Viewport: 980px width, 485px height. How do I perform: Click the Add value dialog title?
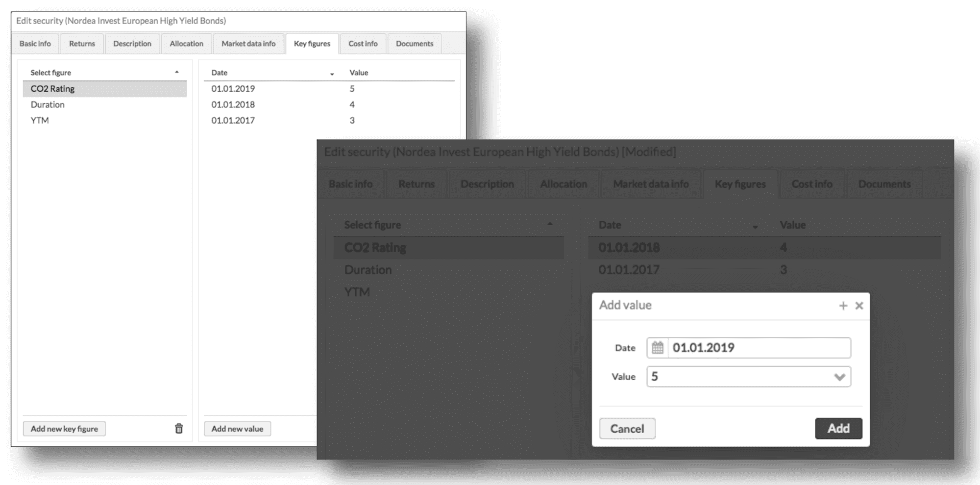pyautogui.click(x=625, y=305)
